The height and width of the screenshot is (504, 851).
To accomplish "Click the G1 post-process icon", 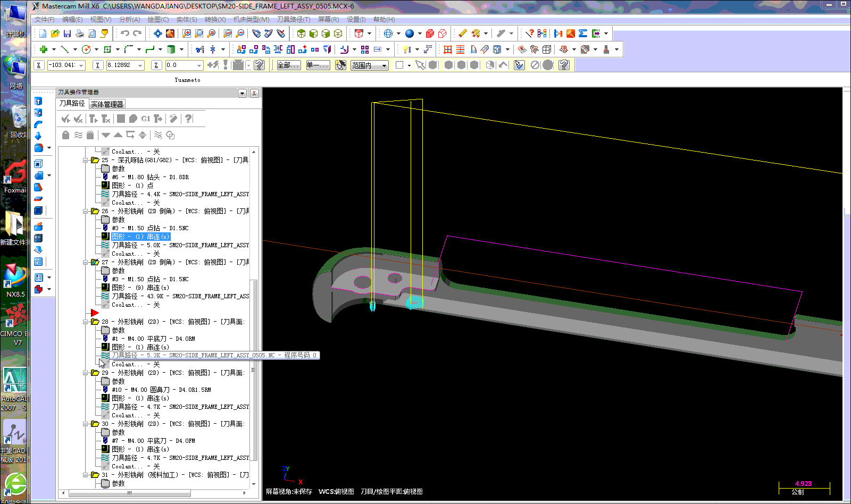I will pos(145,119).
